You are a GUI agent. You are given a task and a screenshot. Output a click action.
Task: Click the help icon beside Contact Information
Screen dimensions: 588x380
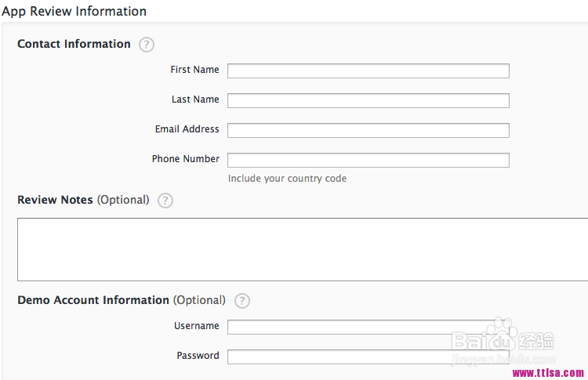147,45
